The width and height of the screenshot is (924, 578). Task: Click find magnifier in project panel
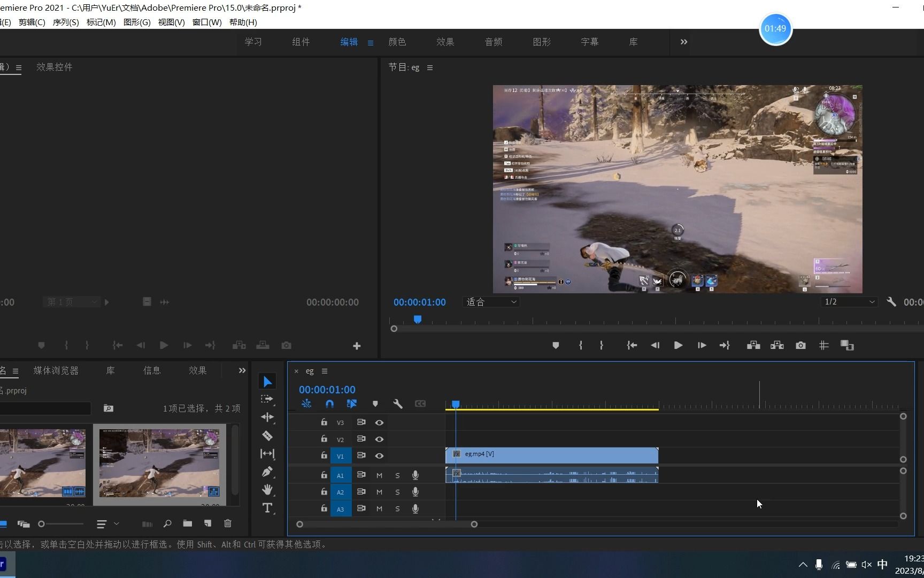click(x=167, y=523)
